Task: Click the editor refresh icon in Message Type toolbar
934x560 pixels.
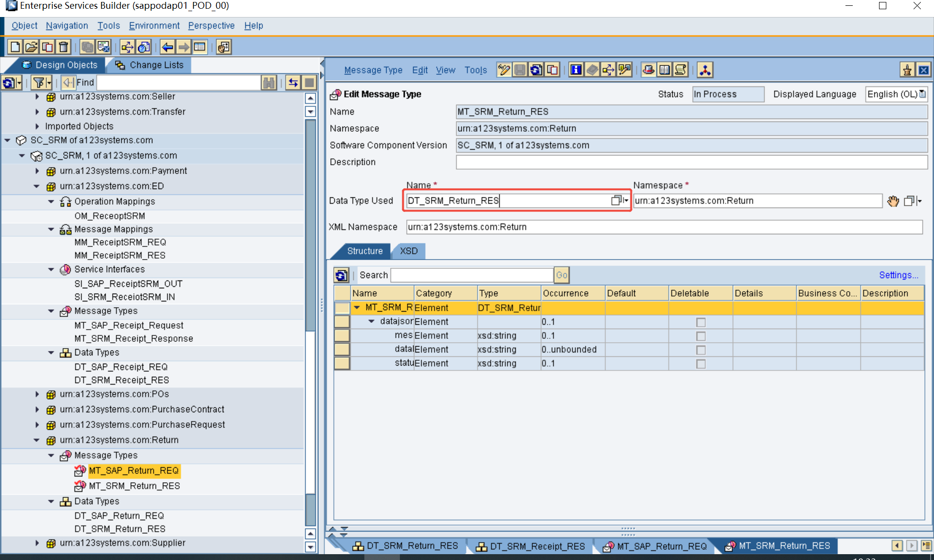Action: click(x=536, y=70)
